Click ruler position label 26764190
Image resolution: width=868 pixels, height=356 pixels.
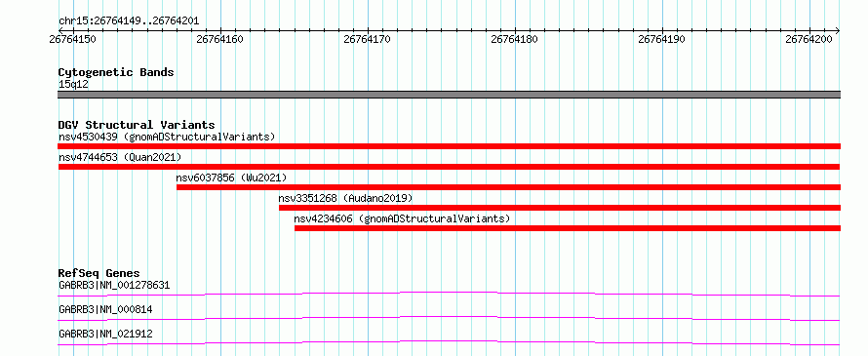pyautogui.click(x=661, y=39)
